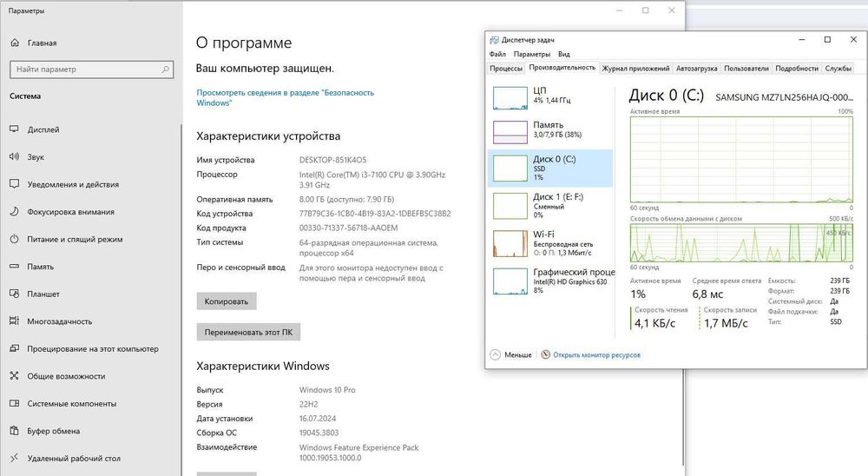Open Sound (Звук) settings icon
Image resolution: width=868 pixels, height=476 pixels.
[15, 157]
